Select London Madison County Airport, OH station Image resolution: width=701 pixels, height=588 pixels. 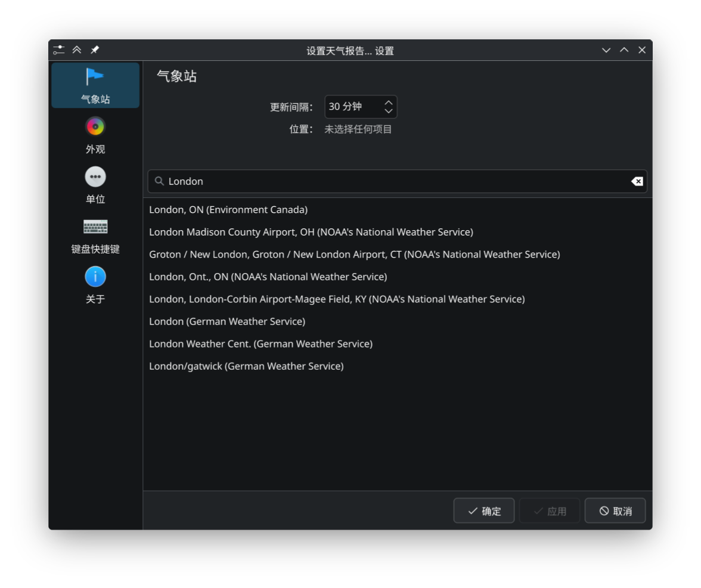[x=311, y=232]
